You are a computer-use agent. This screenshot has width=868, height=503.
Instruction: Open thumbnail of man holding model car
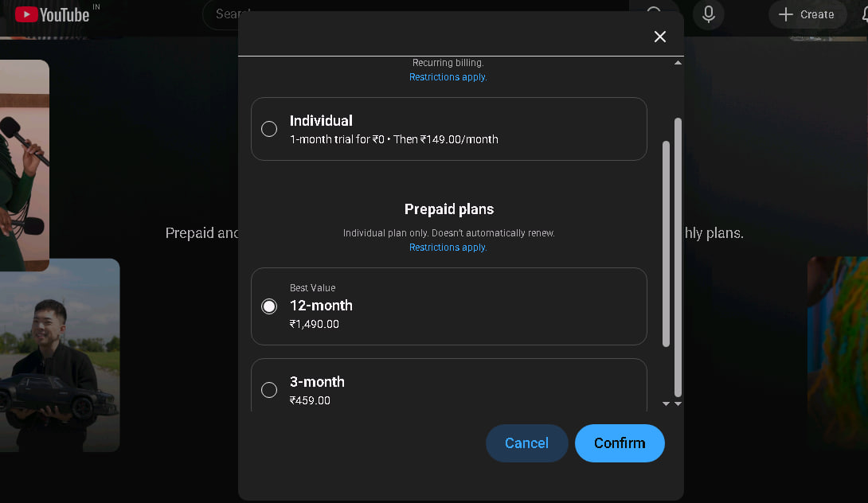point(60,354)
